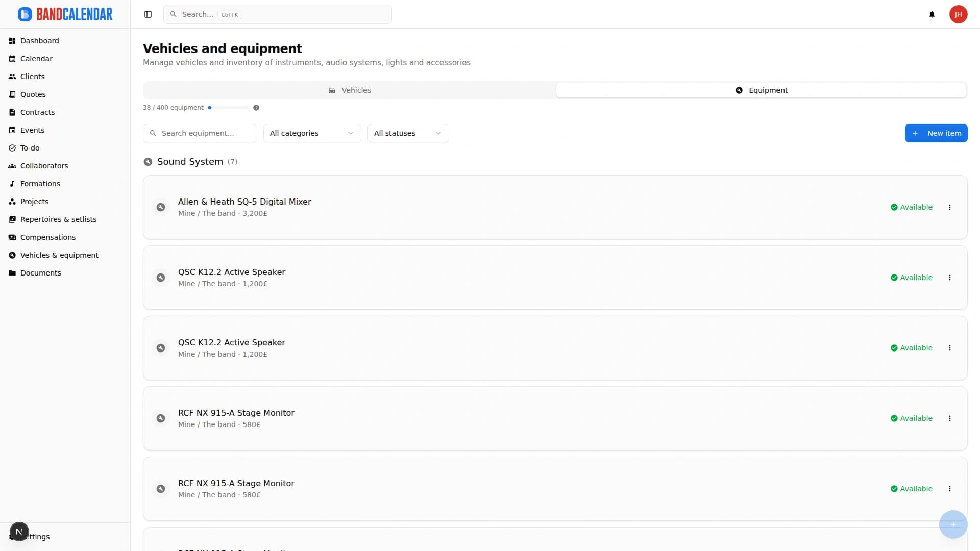Click the Calendar sidebar icon
This screenshot has height=551, width=980.
pos(12,59)
